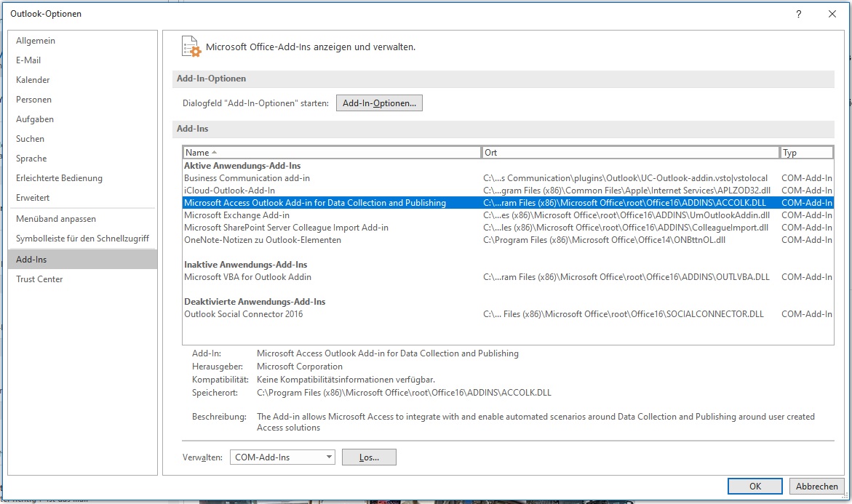
Task: Sort list by Typ column header
Action: (806, 153)
